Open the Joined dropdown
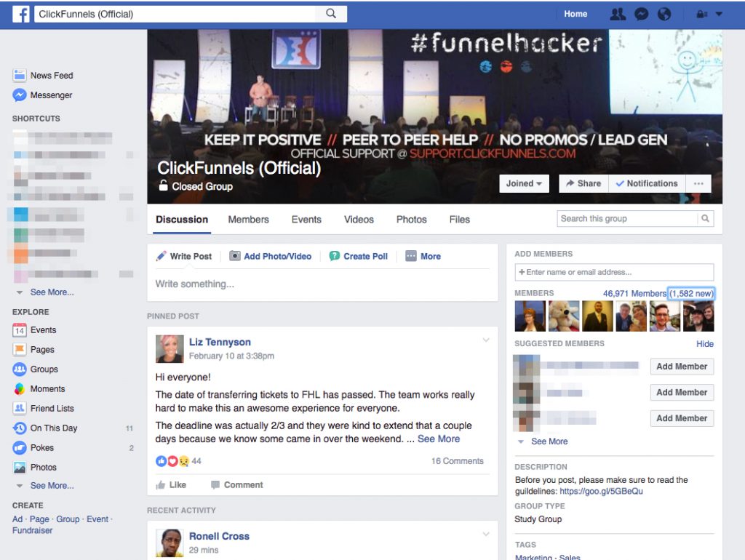 tap(524, 183)
